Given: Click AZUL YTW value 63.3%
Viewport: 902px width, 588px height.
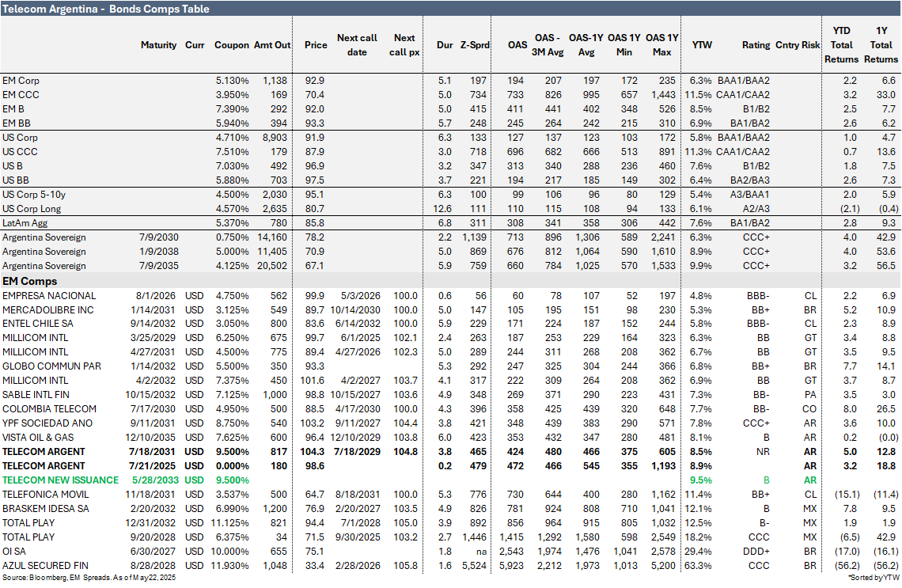Looking at the screenshot, I should click(x=699, y=566).
